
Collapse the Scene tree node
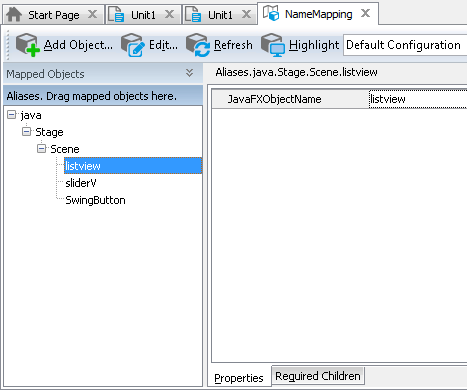click(41, 149)
